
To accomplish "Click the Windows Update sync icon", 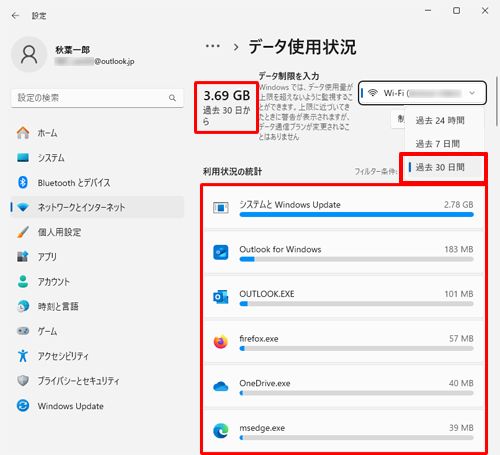I will pyautogui.click(x=23, y=406).
